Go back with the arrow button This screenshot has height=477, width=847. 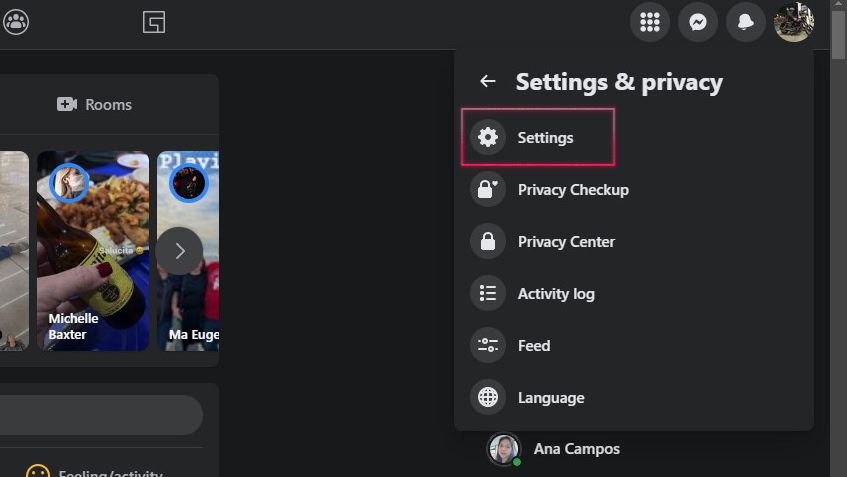point(488,82)
